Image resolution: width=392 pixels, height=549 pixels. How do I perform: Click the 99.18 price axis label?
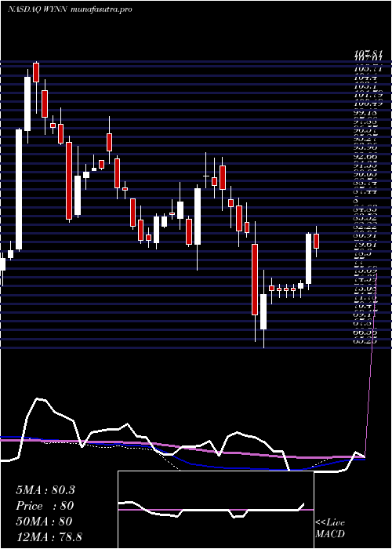coord(365,113)
